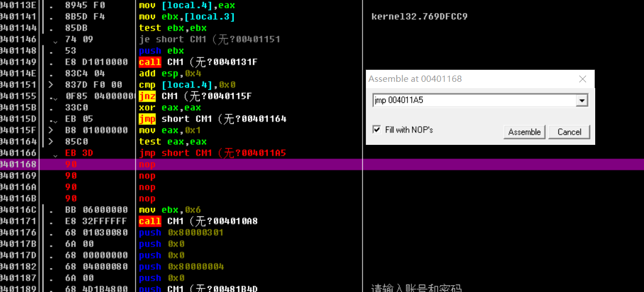Select the je short 00401151 instruction
Screen dimensions: 644x292
pos(209,39)
